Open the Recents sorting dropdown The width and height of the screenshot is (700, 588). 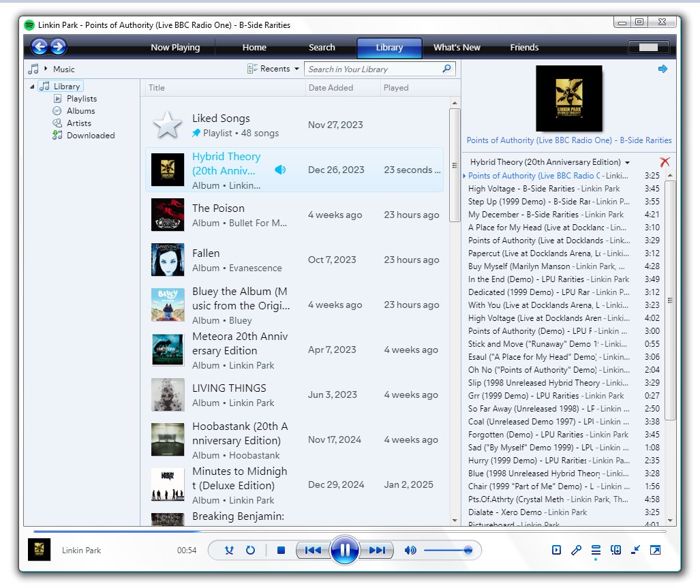273,69
